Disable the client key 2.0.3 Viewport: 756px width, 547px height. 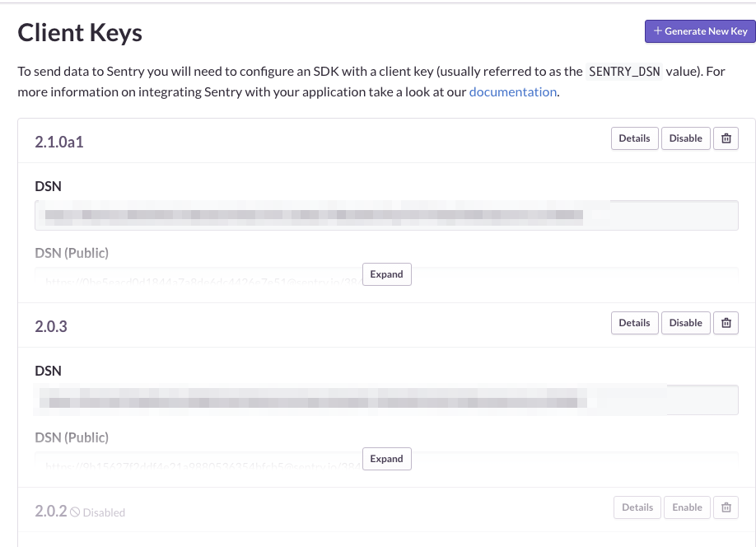tap(685, 322)
